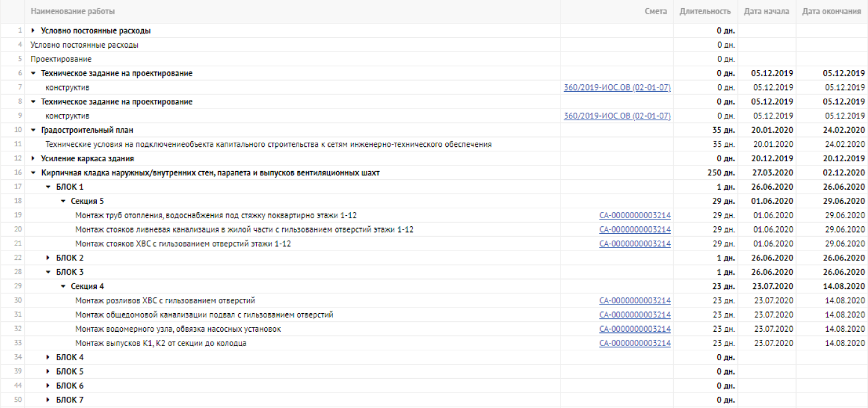Select Монтаж водомерного узла row
Screen dimensions: 868x408
pos(434,329)
